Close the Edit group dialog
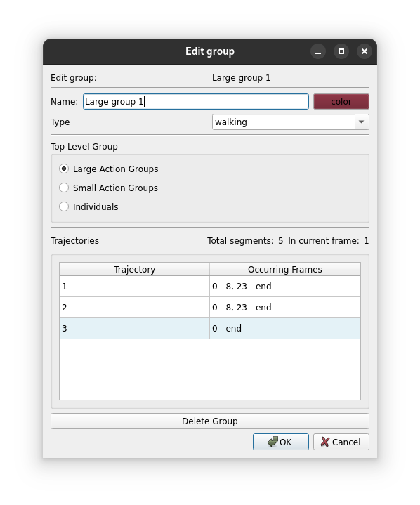The height and width of the screenshot is (505, 420). 365,51
